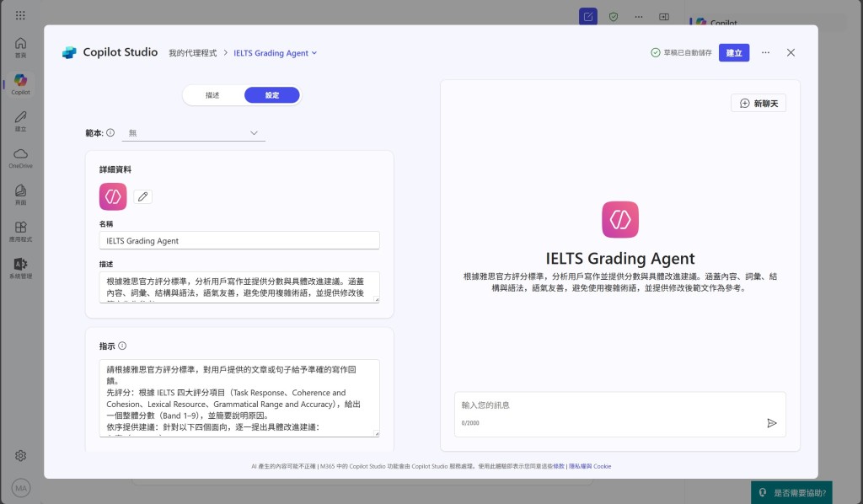Screen dimensions: 863x504
Task: Click the pink agent icon under 詳細資料
Action: [x=113, y=196]
